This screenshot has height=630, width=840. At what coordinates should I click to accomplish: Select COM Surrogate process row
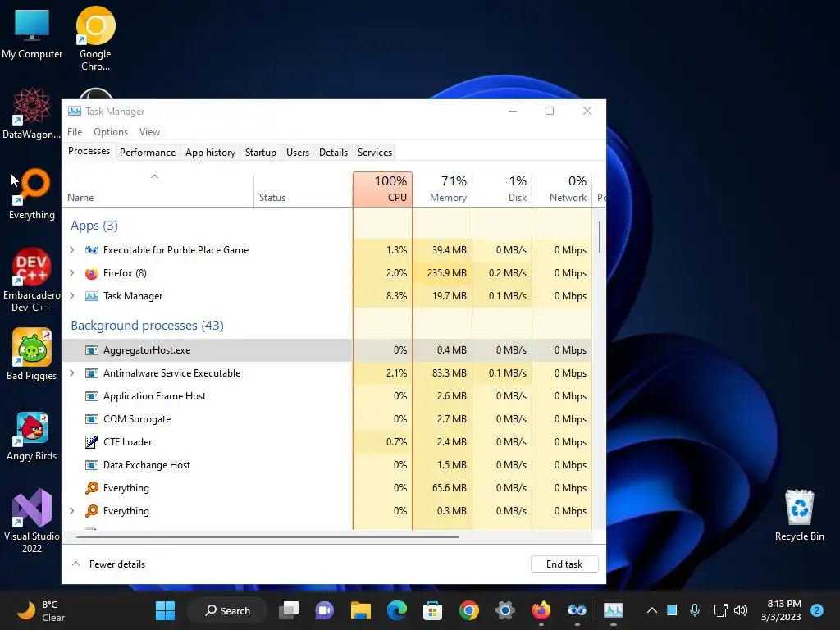(326, 419)
